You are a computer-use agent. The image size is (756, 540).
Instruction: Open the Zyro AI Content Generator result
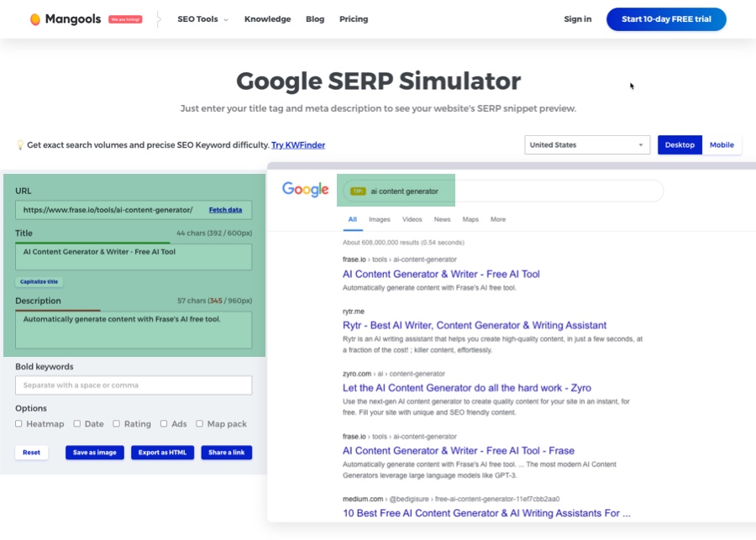tap(467, 388)
